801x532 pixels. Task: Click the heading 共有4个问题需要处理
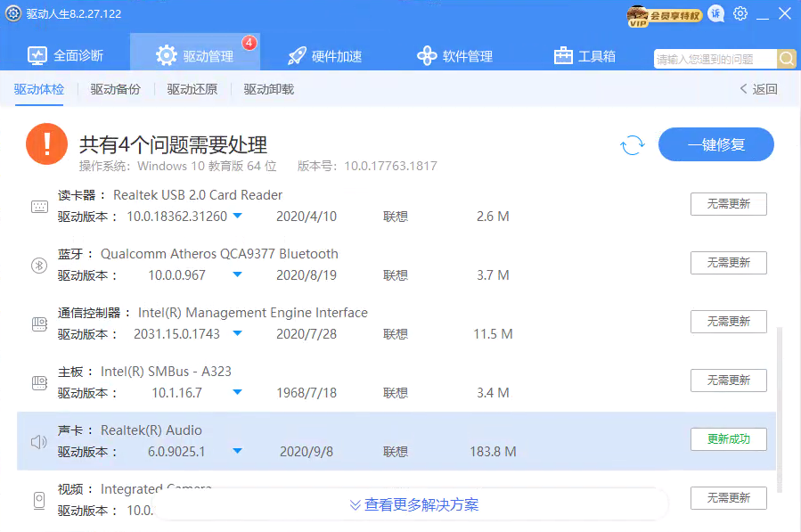click(173, 144)
